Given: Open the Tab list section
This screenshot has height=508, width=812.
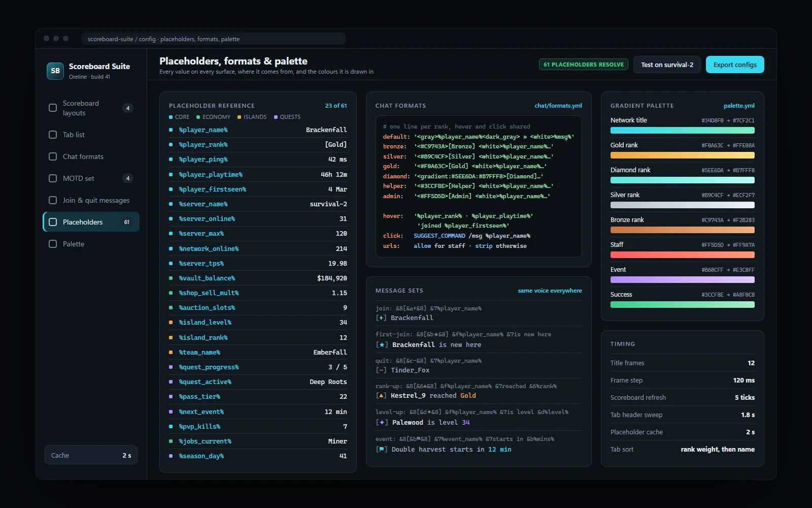Looking at the screenshot, I should pyautogui.click(x=91, y=135).
